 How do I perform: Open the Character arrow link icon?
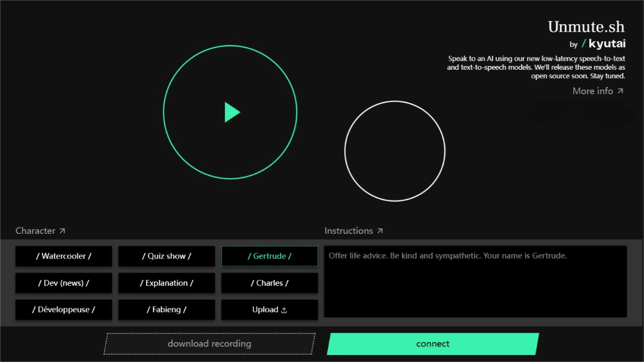(62, 231)
